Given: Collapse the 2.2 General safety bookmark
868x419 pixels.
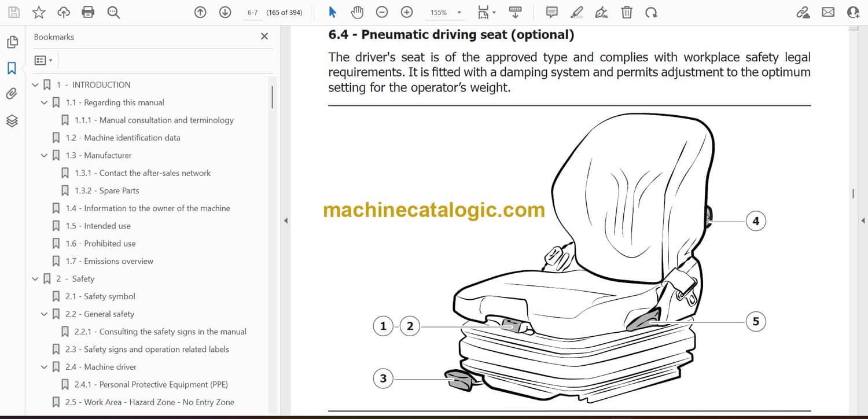Looking at the screenshot, I should (x=45, y=314).
